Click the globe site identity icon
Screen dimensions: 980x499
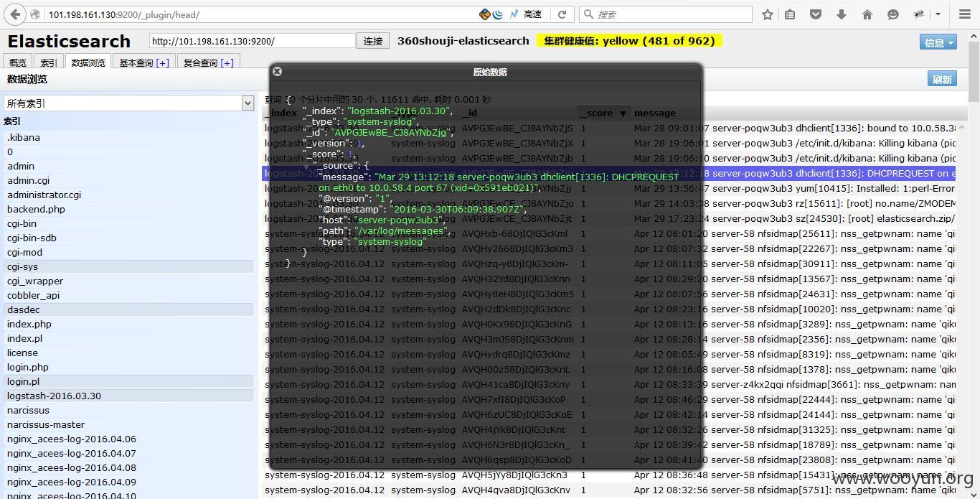(x=35, y=14)
